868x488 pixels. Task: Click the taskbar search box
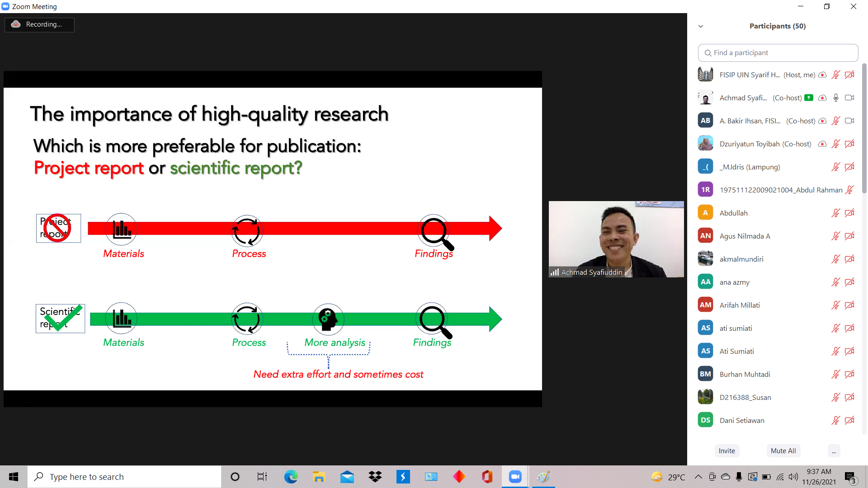click(124, 477)
